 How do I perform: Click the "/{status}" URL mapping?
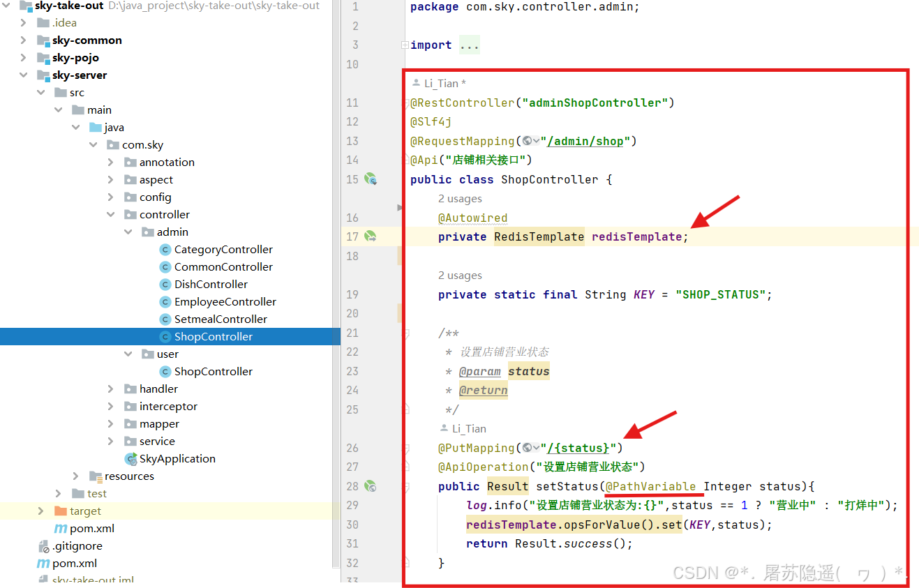[x=578, y=448]
